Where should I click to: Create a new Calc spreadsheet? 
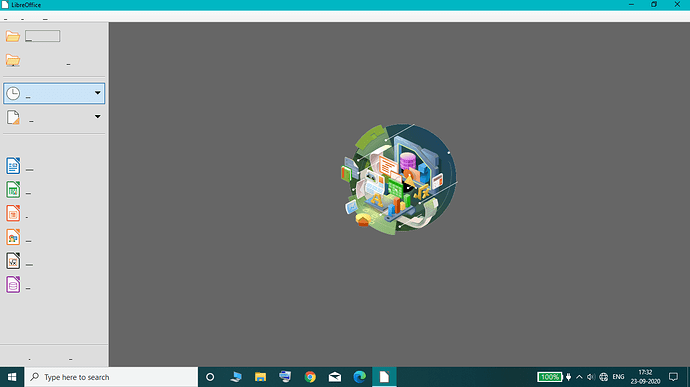(13, 190)
